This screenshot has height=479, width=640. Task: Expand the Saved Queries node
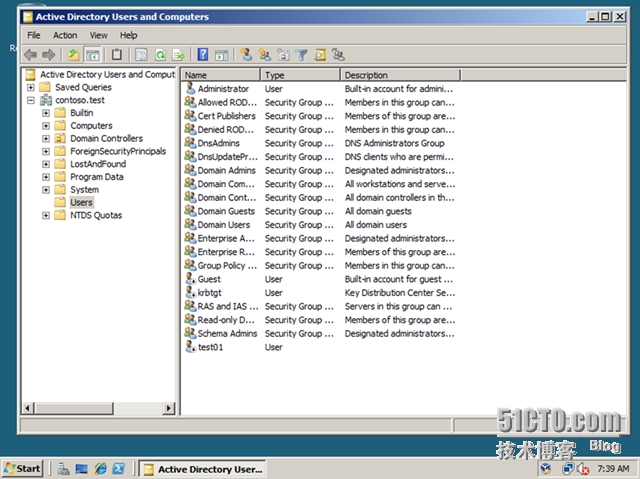tap(31, 87)
